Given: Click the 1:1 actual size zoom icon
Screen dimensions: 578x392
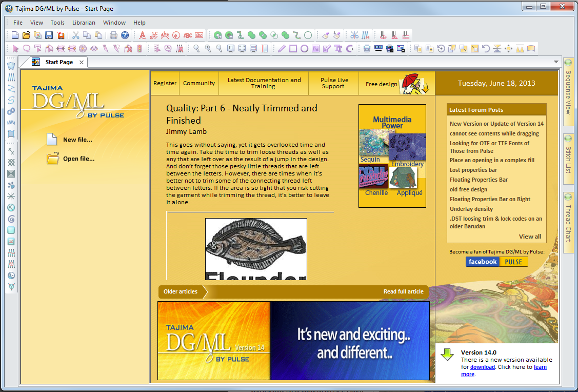Looking at the screenshot, I should [231, 48].
